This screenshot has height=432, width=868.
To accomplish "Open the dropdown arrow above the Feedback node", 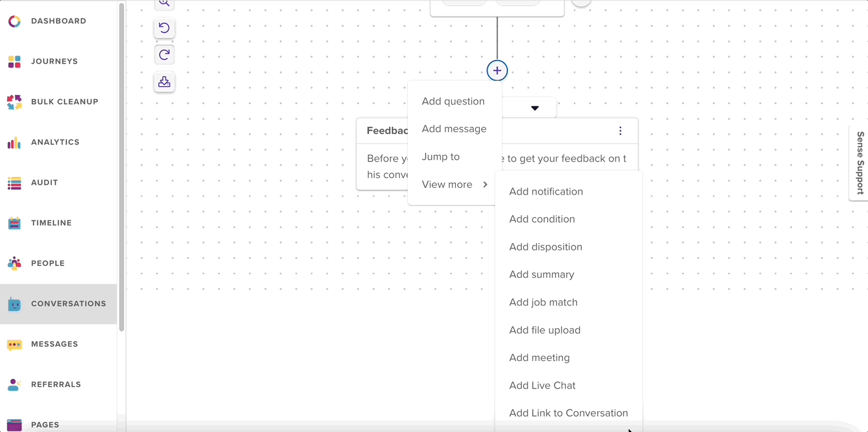I will [535, 107].
